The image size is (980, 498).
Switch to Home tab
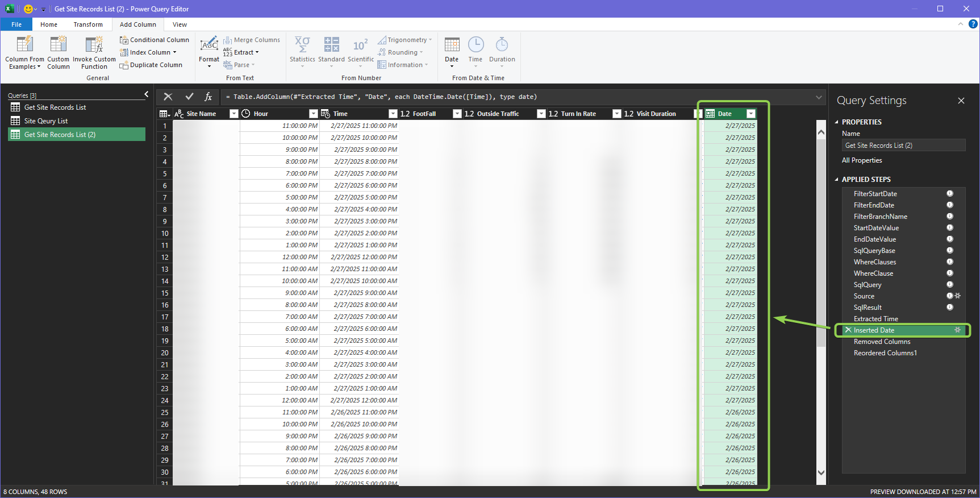(x=49, y=24)
